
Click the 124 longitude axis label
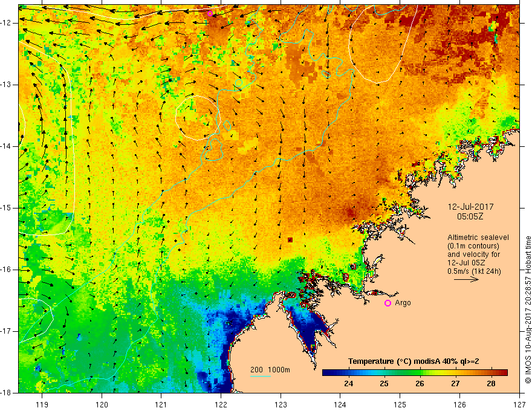340,404
